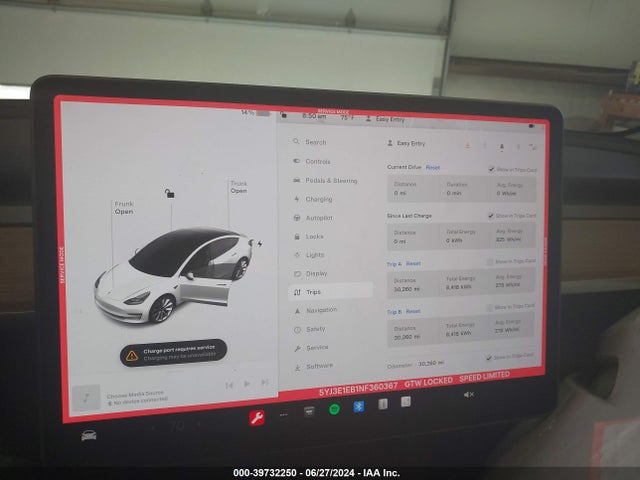Reset the Current Drive trip
Viewport: 640px width, 480px height.
tap(433, 167)
